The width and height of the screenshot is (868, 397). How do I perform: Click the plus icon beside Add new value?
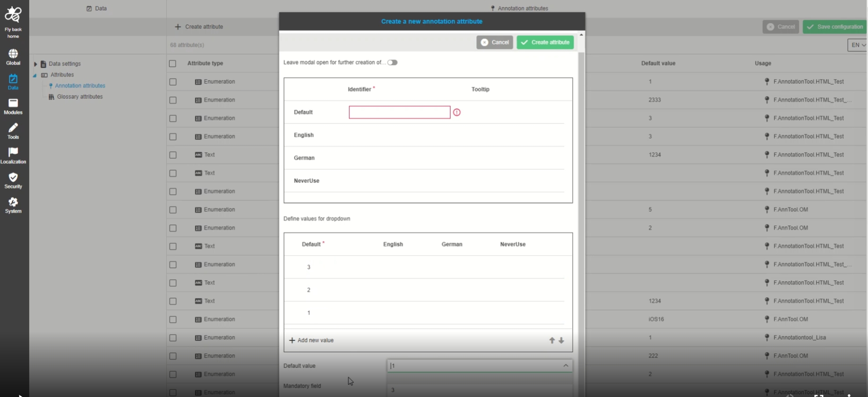292,340
